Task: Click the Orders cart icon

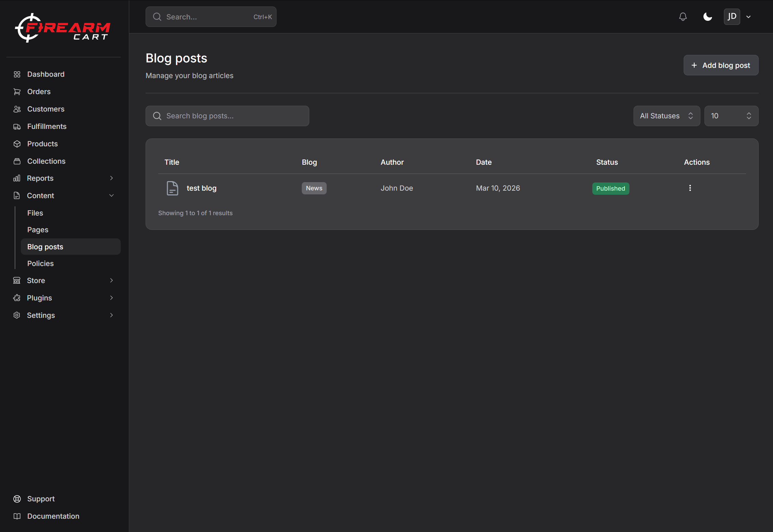Action: click(17, 92)
